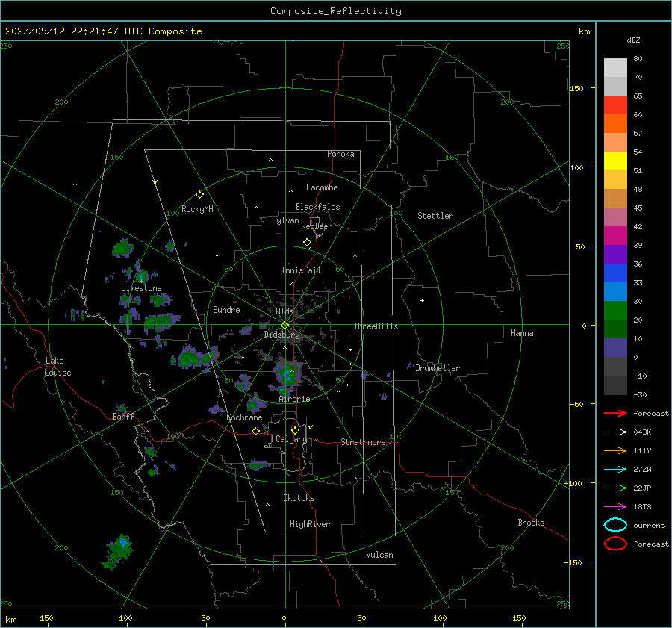
Task: Select the green 22JP arrow icon
Action: 615,488
